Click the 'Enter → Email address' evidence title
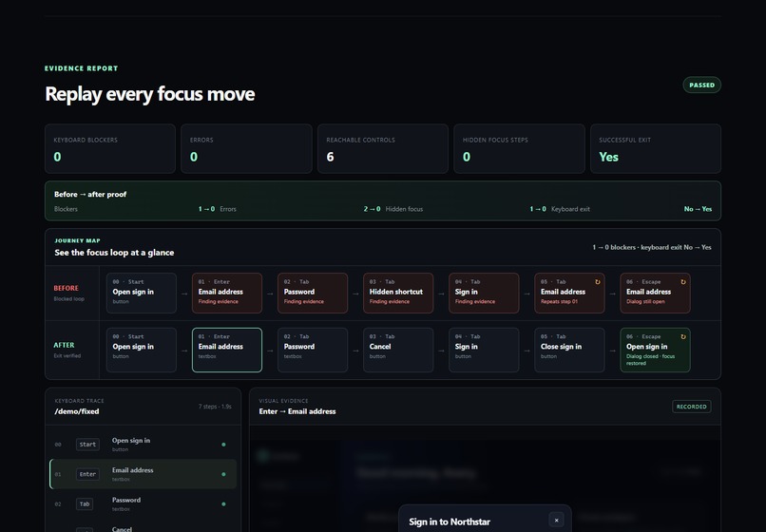Screen dimensions: 766x532 click(x=297, y=411)
